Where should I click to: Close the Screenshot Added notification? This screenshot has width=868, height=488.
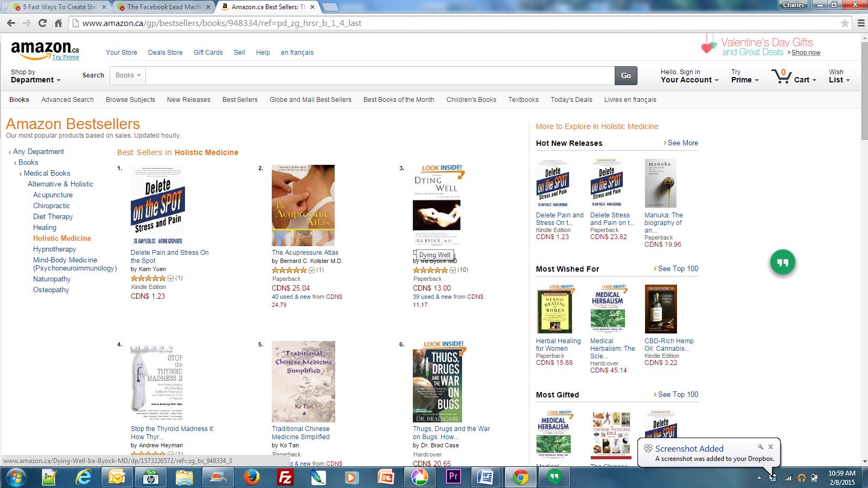[x=770, y=447]
